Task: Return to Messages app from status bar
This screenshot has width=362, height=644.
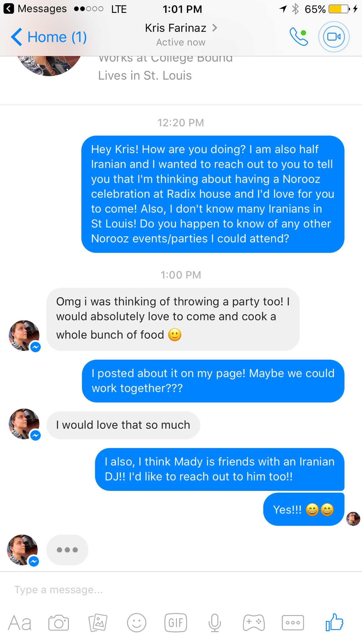Action: pyautogui.click(x=35, y=9)
